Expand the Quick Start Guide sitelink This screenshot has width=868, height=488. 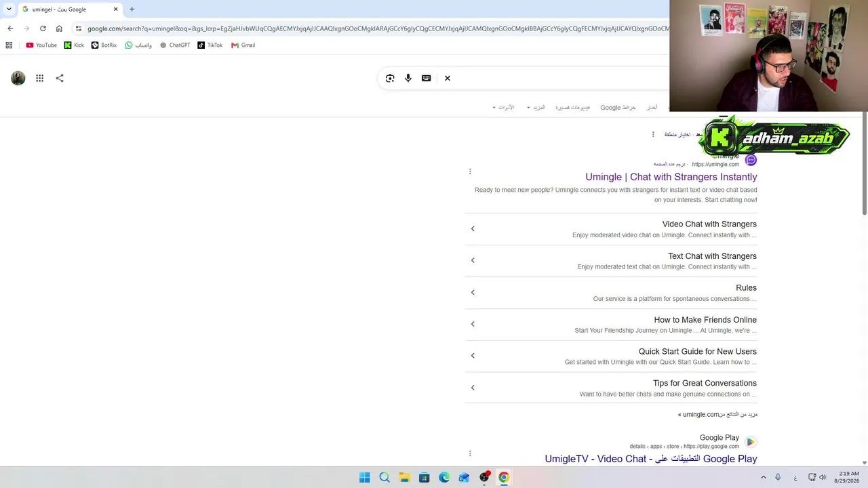473,356
